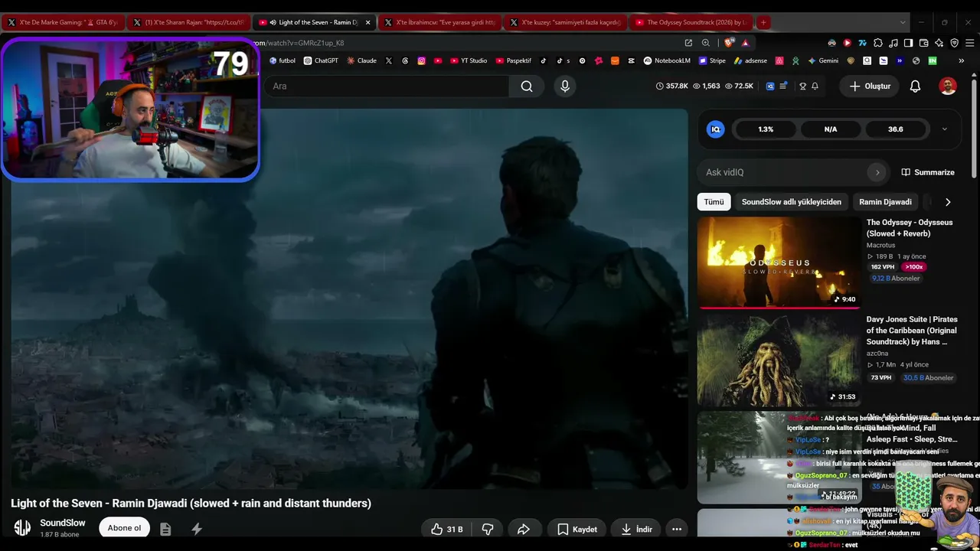This screenshot has height=551, width=980.
Task: Open the ChatGPT bookmark
Action: [x=321, y=60]
